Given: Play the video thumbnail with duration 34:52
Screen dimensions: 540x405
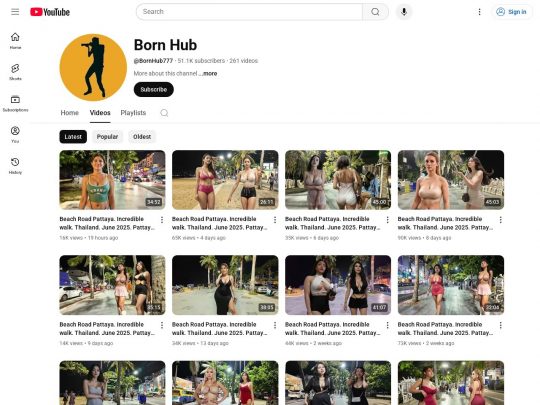Looking at the screenshot, I should pos(112,180).
